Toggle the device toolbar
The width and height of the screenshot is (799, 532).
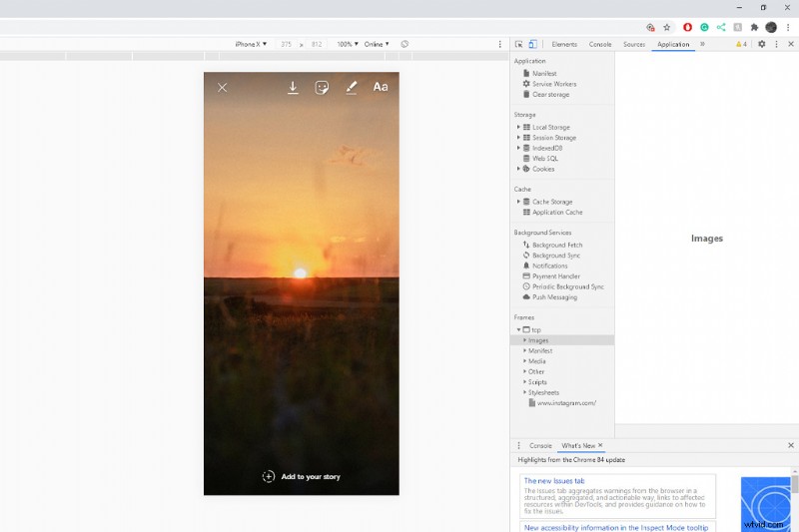(532, 44)
